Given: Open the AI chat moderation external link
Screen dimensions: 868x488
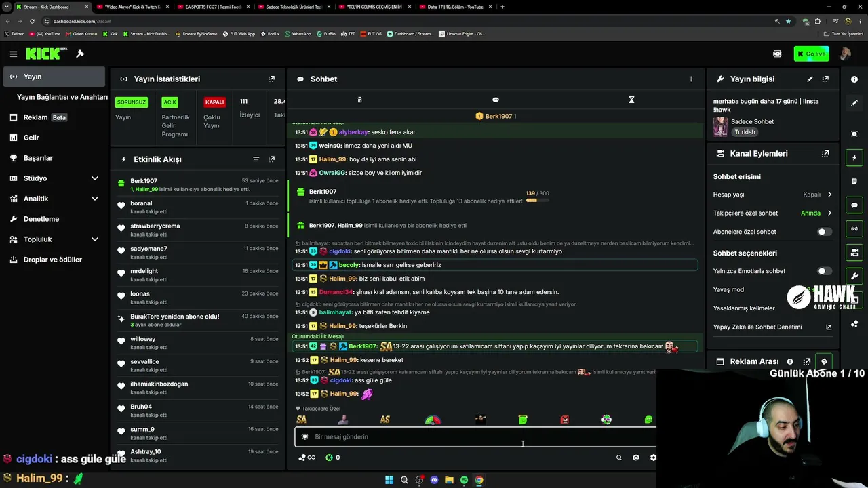Looking at the screenshot, I should [x=828, y=327].
